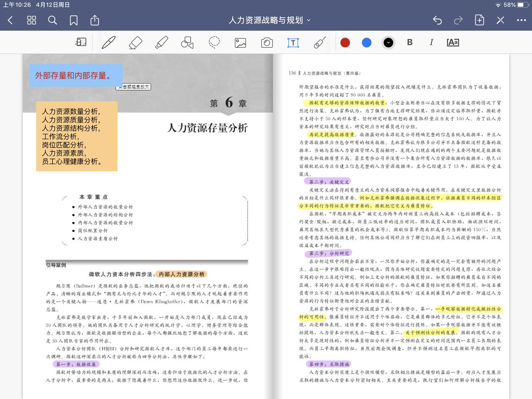The image size is (532, 399).
Task: Select the Lasso tool
Action: click(x=214, y=42)
